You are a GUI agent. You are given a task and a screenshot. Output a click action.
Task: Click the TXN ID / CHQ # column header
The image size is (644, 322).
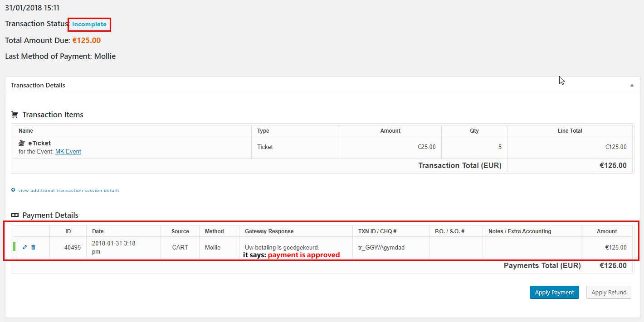[x=377, y=231]
